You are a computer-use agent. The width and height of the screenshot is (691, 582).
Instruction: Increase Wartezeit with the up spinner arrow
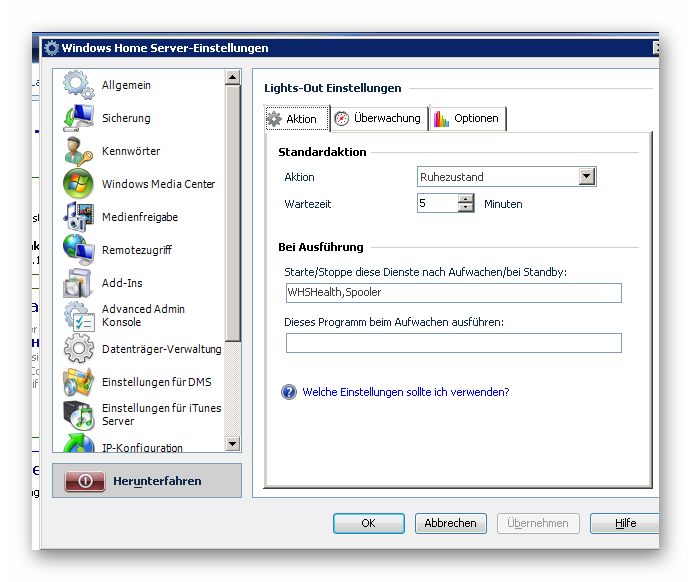(x=465, y=198)
